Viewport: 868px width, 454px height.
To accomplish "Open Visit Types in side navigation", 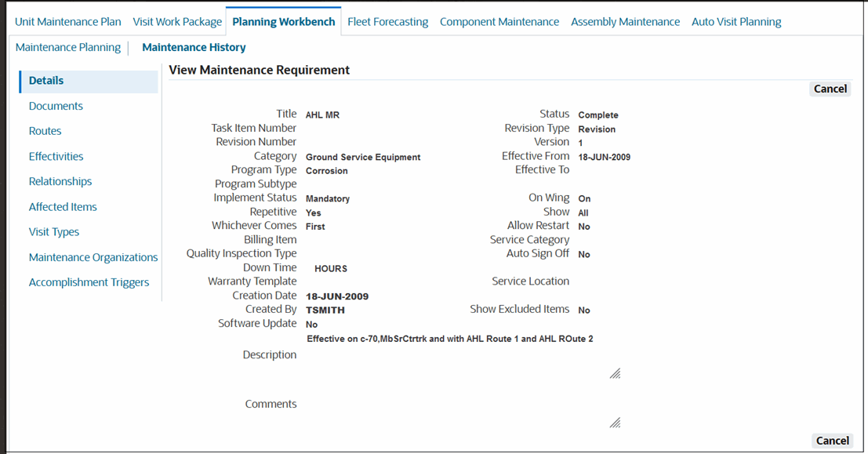I will click(53, 232).
